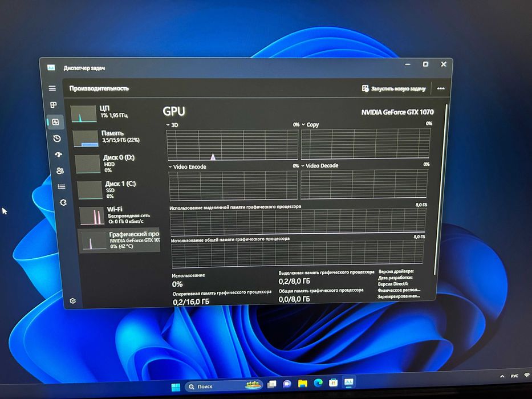This screenshot has height=399, width=532.
Task: Click the NVIDIA GeForce GTX 1070 title
Action: click(397, 112)
